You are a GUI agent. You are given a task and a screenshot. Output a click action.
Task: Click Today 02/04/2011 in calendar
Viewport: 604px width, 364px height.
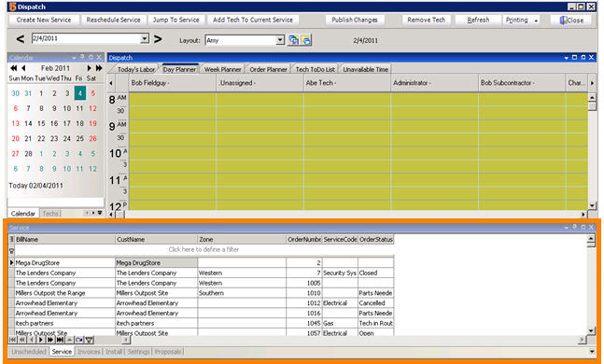(35, 186)
